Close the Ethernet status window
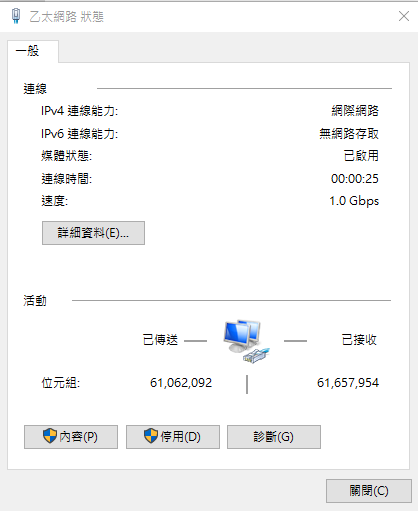The height and width of the screenshot is (511, 418). (x=404, y=16)
